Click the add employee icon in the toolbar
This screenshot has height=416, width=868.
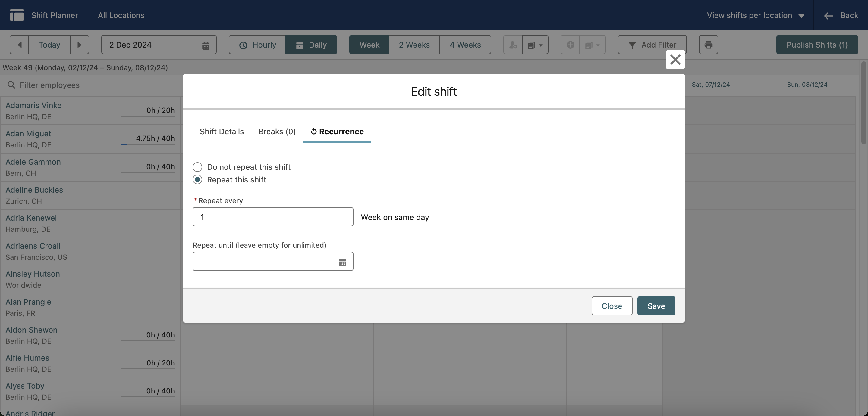(512, 45)
